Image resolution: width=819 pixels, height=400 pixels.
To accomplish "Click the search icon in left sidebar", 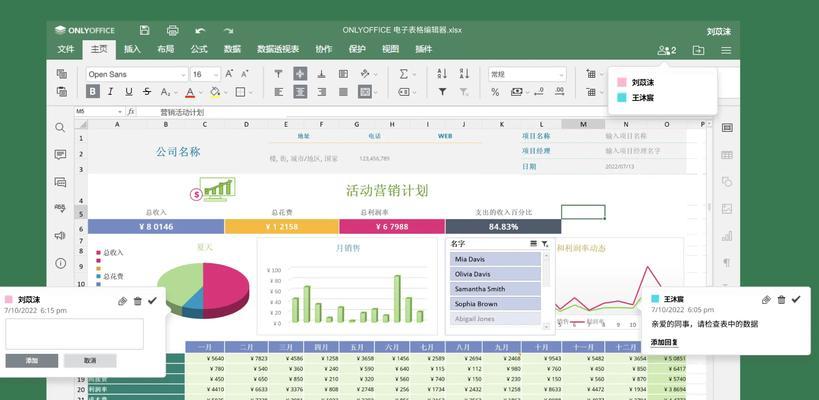I will coord(61,127).
